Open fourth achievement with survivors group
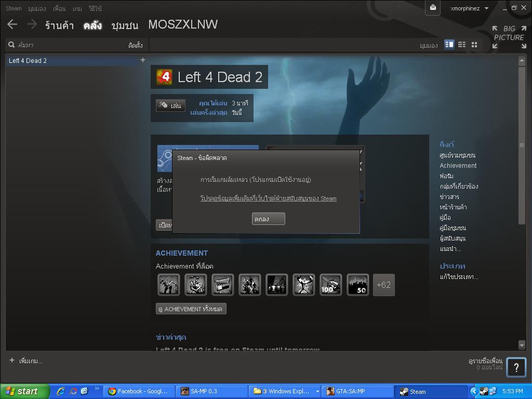532x399 pixels. pos(250,285)
